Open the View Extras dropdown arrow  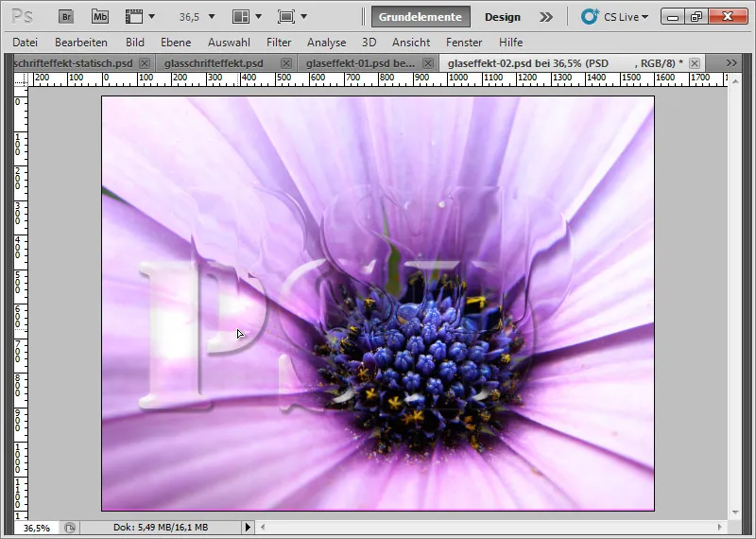pos(152,17)
